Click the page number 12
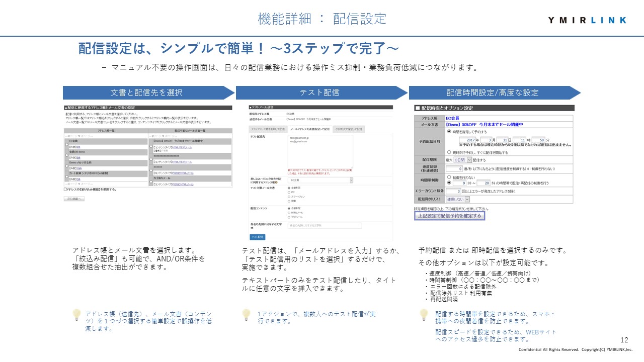The image size is (644, 362). click(625, 340)
